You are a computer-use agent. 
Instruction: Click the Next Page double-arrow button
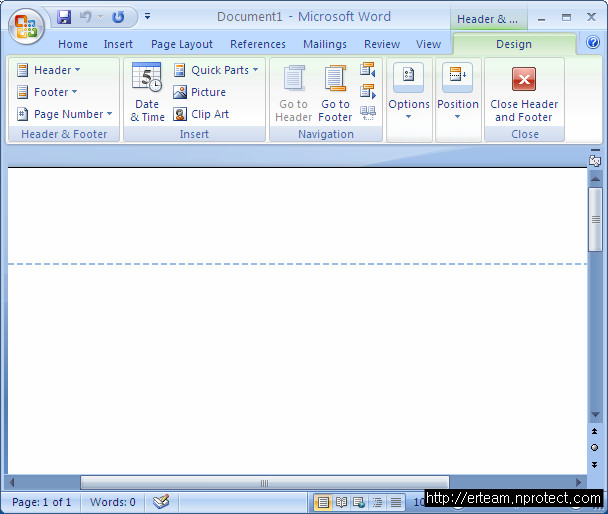594,464
